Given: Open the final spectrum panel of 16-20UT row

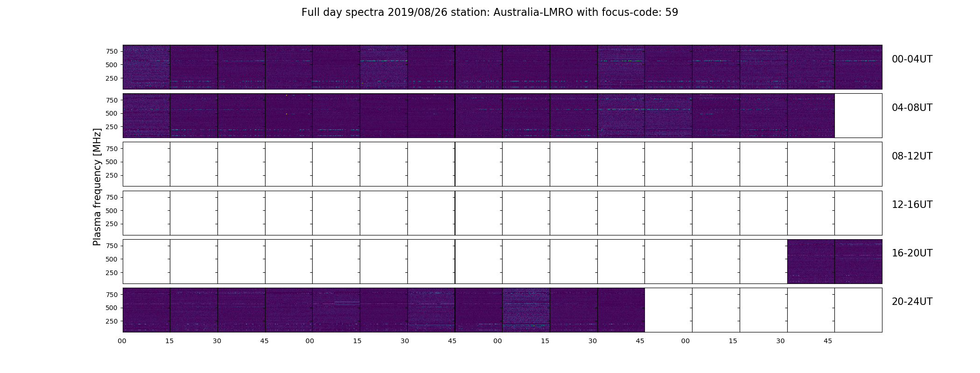Looking at the screenshot, I should pos(858,262).
